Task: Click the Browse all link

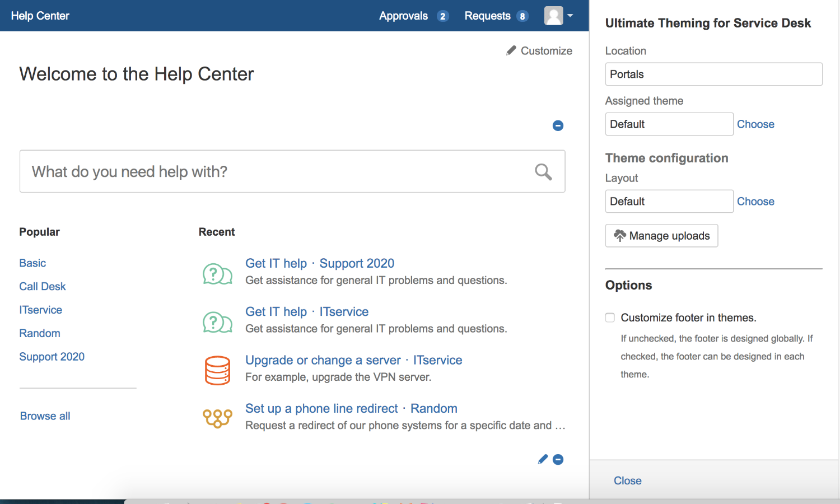Action: point(45,416)
